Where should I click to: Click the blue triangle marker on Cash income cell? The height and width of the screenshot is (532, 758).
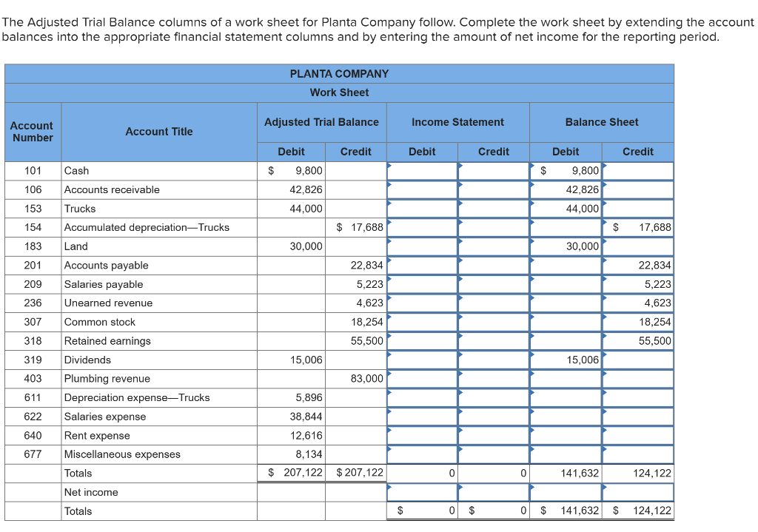[x=388, y=166]
